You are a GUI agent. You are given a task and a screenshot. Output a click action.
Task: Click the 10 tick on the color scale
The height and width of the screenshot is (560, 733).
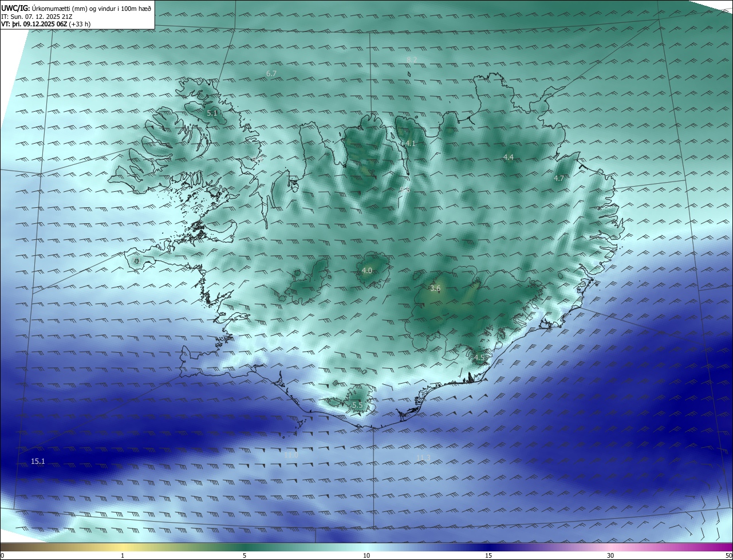click(366, 556)
